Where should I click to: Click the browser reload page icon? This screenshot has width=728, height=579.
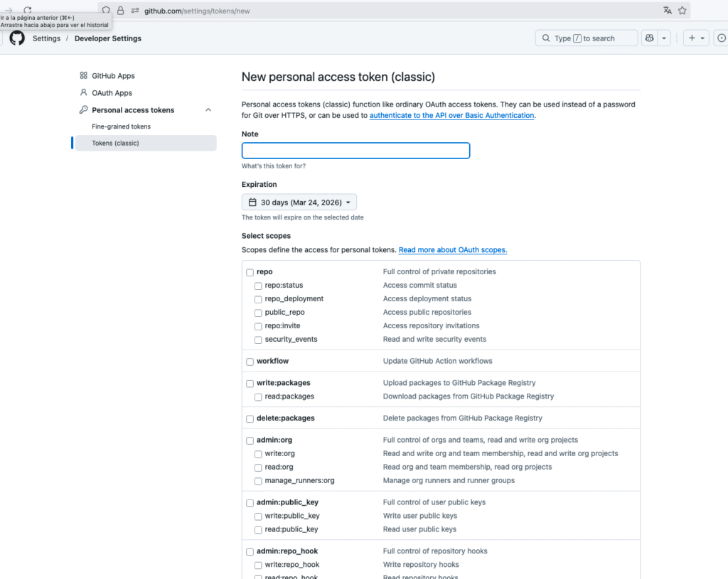coord(28,11)
